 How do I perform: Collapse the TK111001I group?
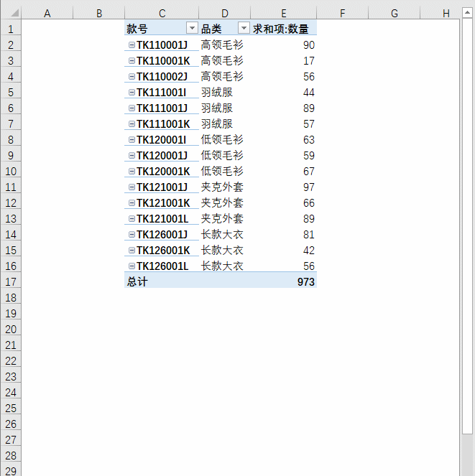[132, 93]
